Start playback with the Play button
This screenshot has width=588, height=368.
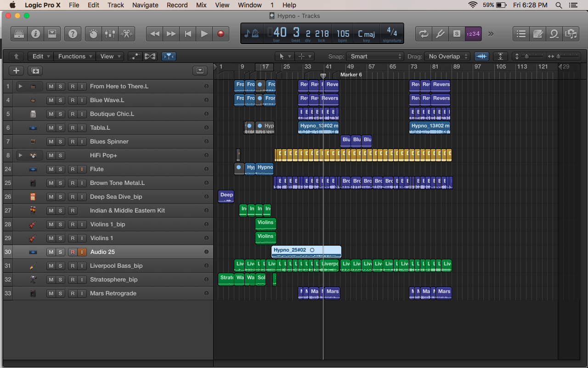point(204,34)
